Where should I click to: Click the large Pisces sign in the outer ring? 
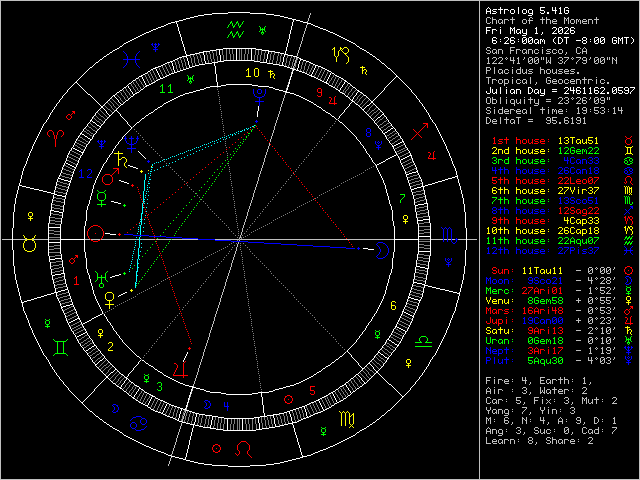(132, 60)
